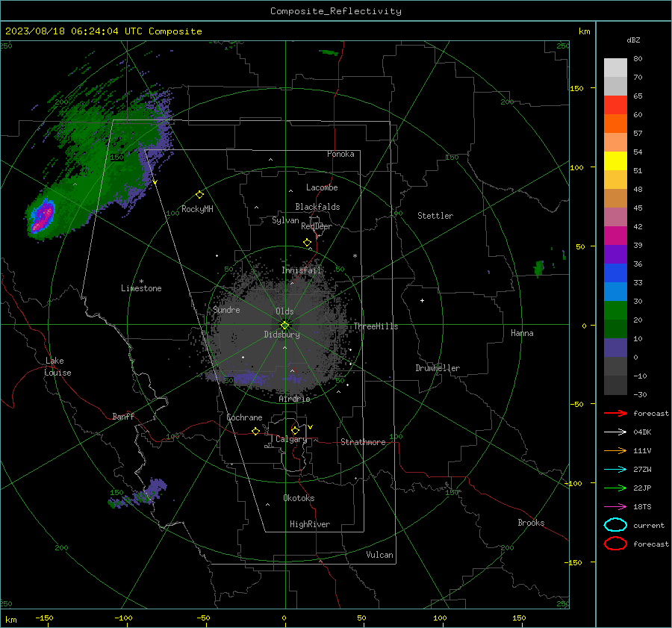Viewport: 672px width, 628px height.
Task: Select the 45-48 dBZ tan swatch
Action: point(615,198)
